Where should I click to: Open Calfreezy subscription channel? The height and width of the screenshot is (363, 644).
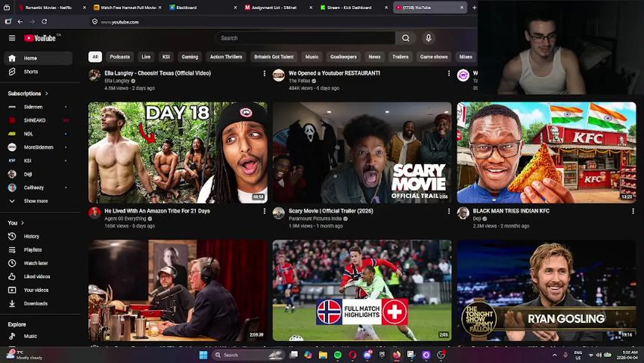(38, 188)
